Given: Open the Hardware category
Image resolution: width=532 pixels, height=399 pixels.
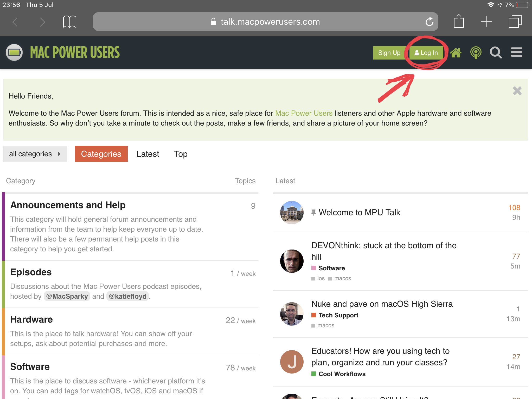Looking at the screenshot, I should [x=31, y=319].
